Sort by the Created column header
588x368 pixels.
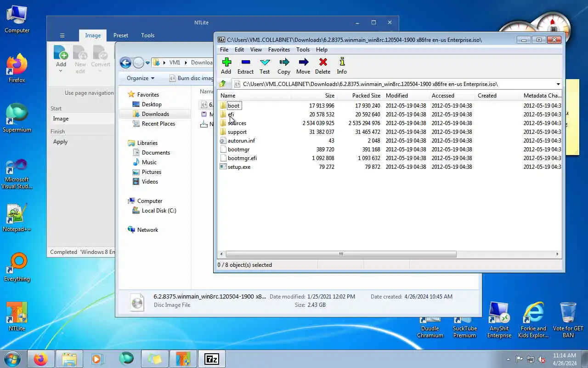pyautogui.click(x=498, y=96)
